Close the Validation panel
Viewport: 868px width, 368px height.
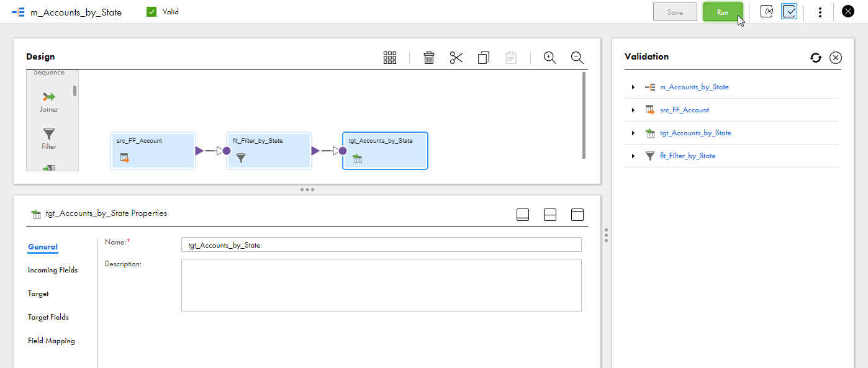pyautogui.click(x=836, y=58)
